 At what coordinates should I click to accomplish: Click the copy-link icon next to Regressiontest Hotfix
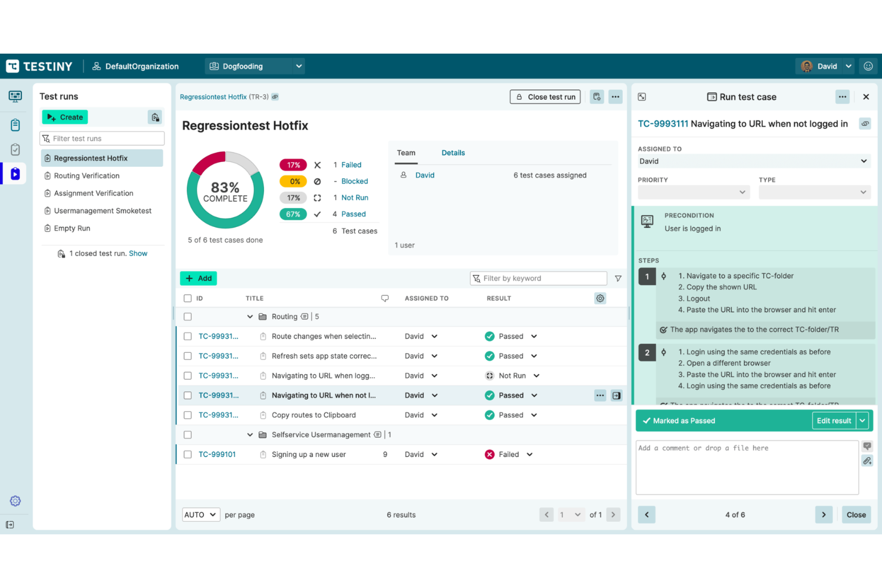coord(274,97)
